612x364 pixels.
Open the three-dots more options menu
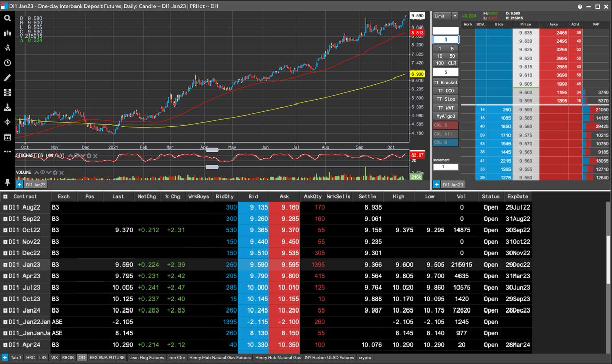7,152
